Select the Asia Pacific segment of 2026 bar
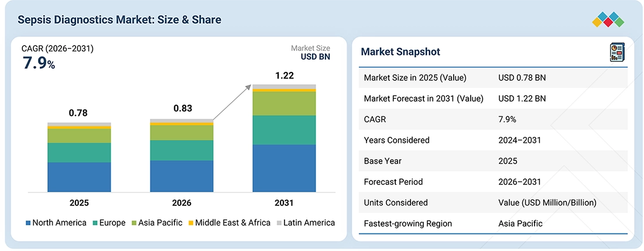The width and height of the screenshot is (644, 251). coord(181,132)
